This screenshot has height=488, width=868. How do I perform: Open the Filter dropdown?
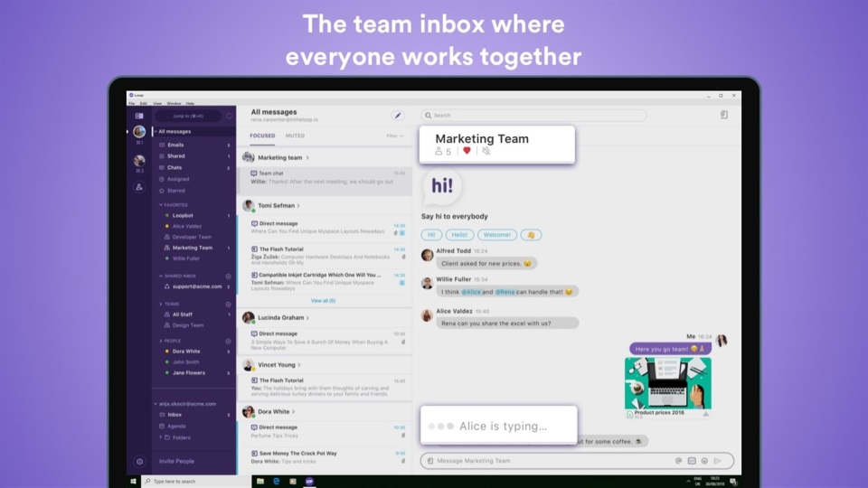tap(395, 136)
